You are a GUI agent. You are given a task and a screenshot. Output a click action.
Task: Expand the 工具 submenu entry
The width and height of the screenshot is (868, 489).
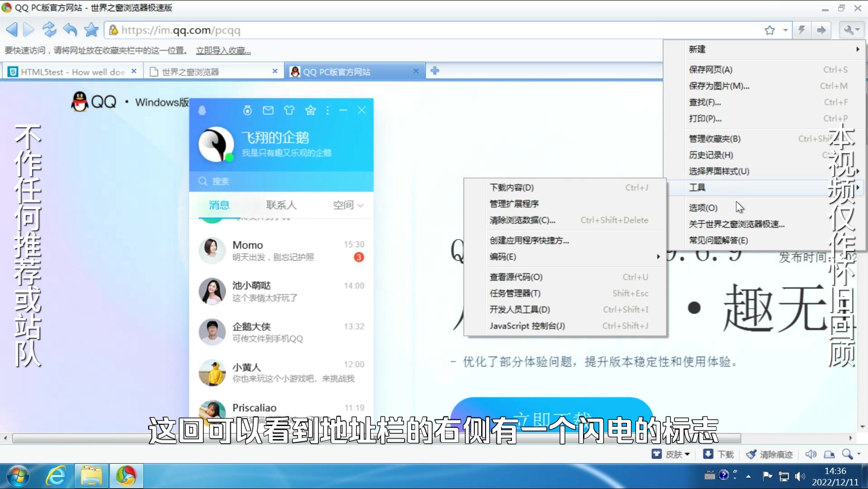pos(764,187)
